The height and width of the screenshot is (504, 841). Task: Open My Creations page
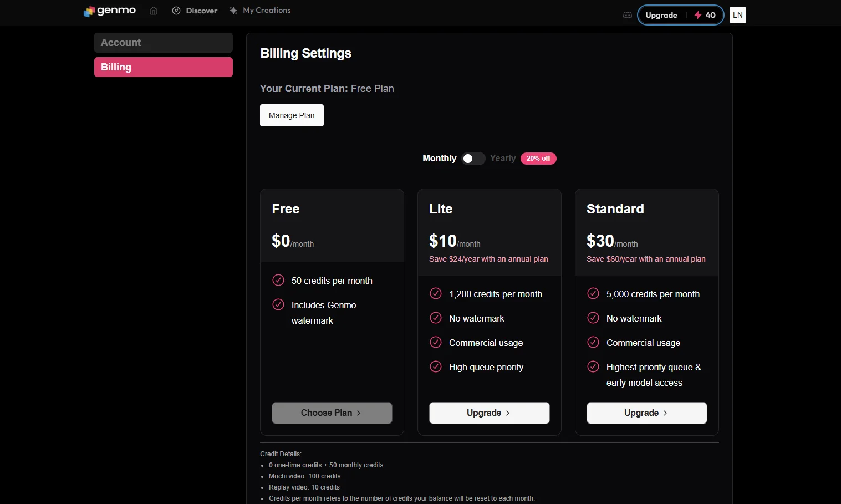(260, 11)
